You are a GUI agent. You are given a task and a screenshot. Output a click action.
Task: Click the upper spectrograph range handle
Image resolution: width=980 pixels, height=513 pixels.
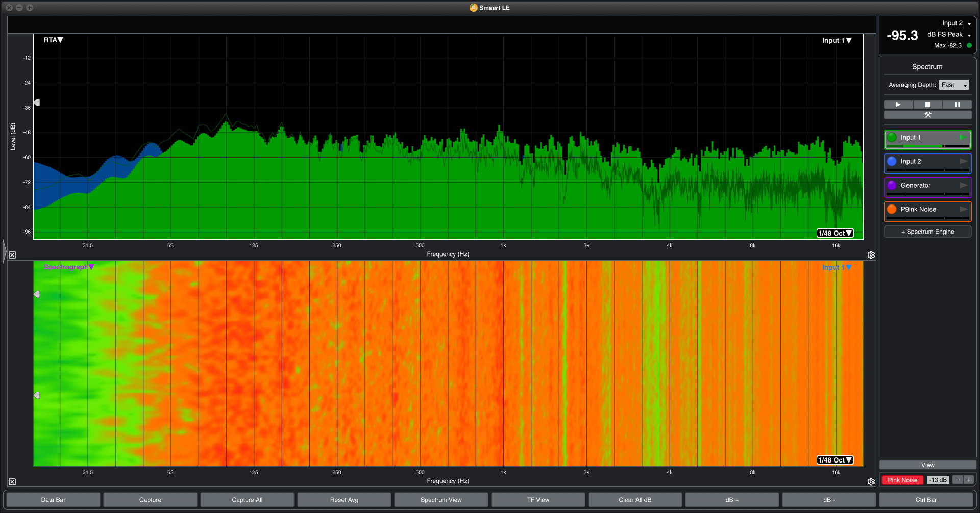[37, 294]
